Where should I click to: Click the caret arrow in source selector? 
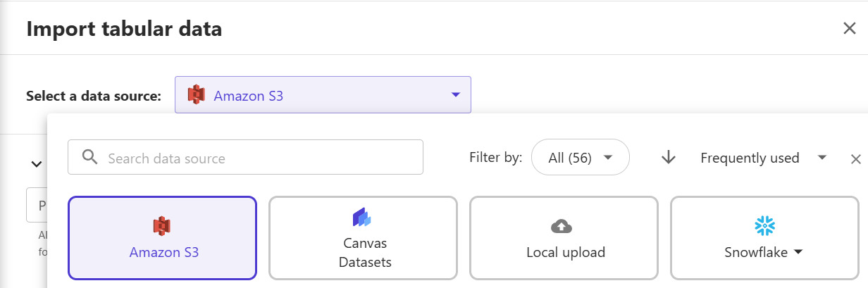(456, 95)
